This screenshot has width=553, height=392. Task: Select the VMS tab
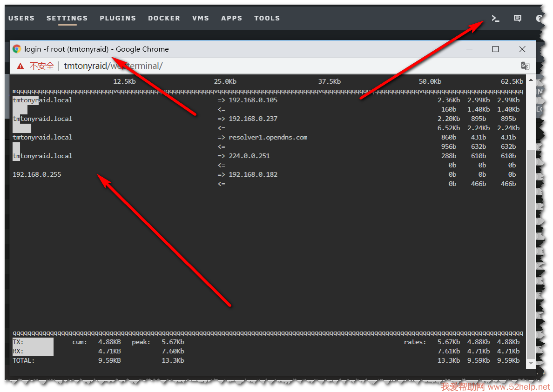tap(201, 18)
